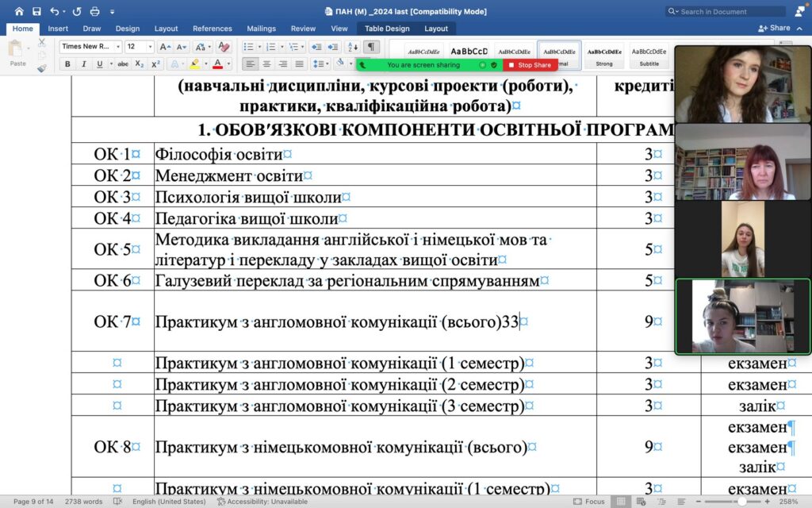Image resolution: width=812 pixels, height=508 pixels.
Task: Apply center text alignment
Action: [x=266, y=64]
